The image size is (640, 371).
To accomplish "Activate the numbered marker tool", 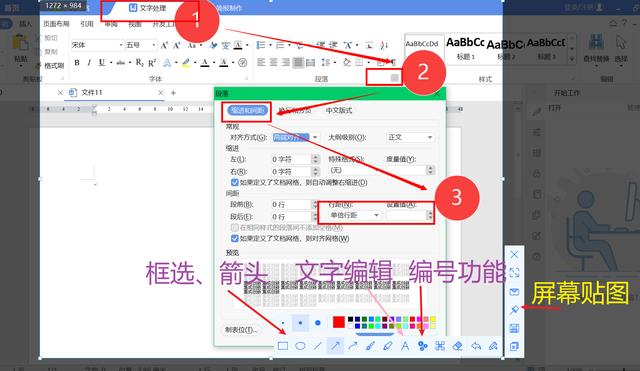I will 423,346.
